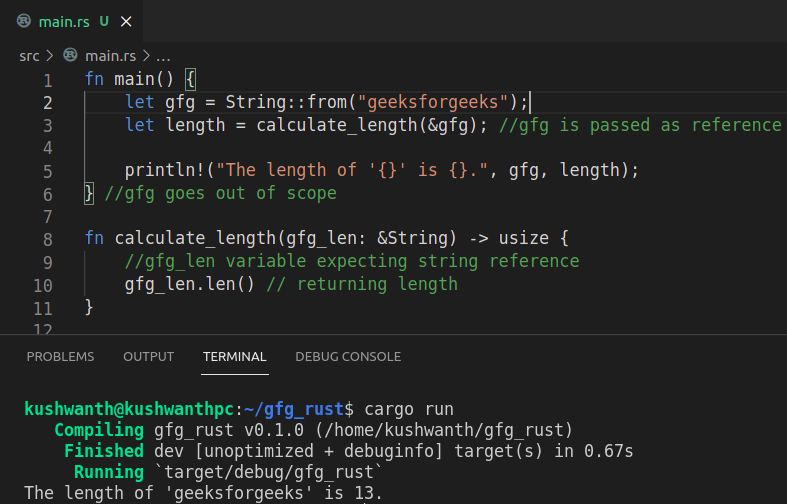787x504 pixels.
Task: Show the DEBUG CONSOLE tab
Action: click(x=348, y=356)
